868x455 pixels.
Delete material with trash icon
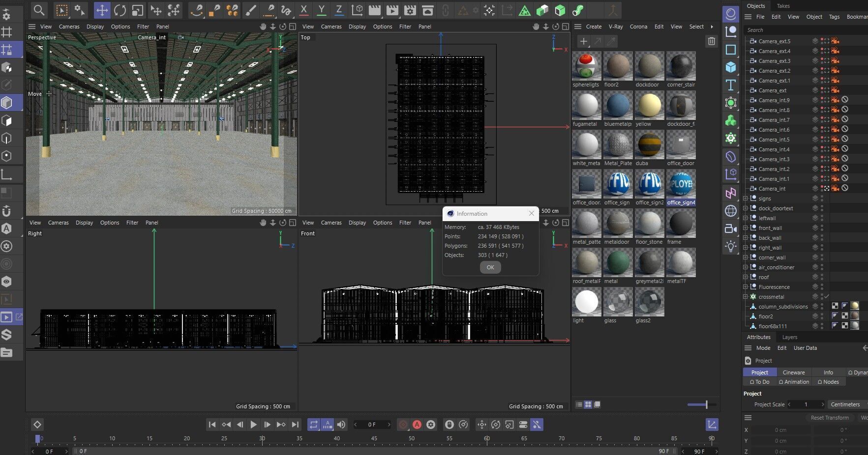pyautogui.click(x=712, y=41)
